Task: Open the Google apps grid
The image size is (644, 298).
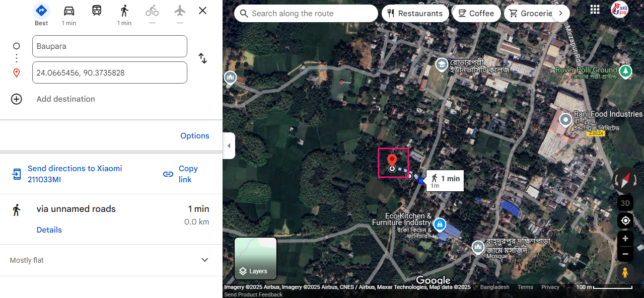Action: (595, 10)
